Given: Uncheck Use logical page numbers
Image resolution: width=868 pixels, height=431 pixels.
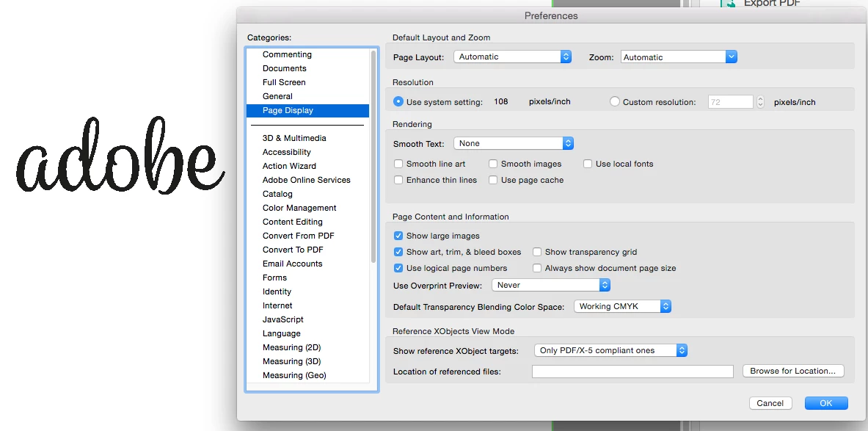Looking at the screenshot, I should tap(398, 267).
